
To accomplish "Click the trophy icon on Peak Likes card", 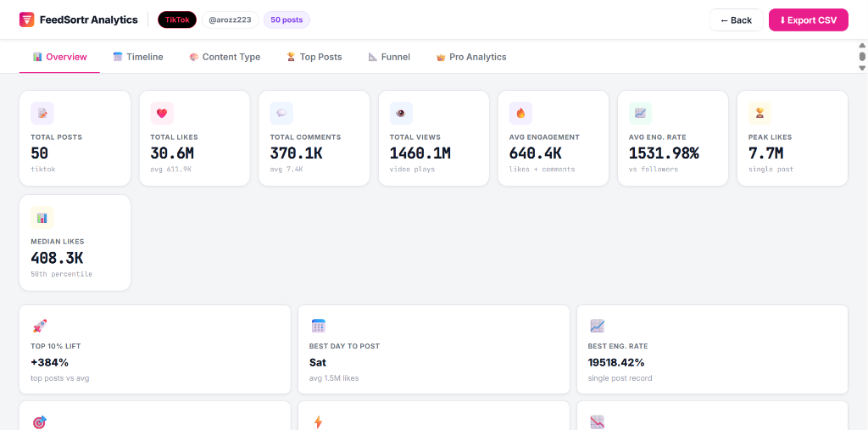I will 759,113.
